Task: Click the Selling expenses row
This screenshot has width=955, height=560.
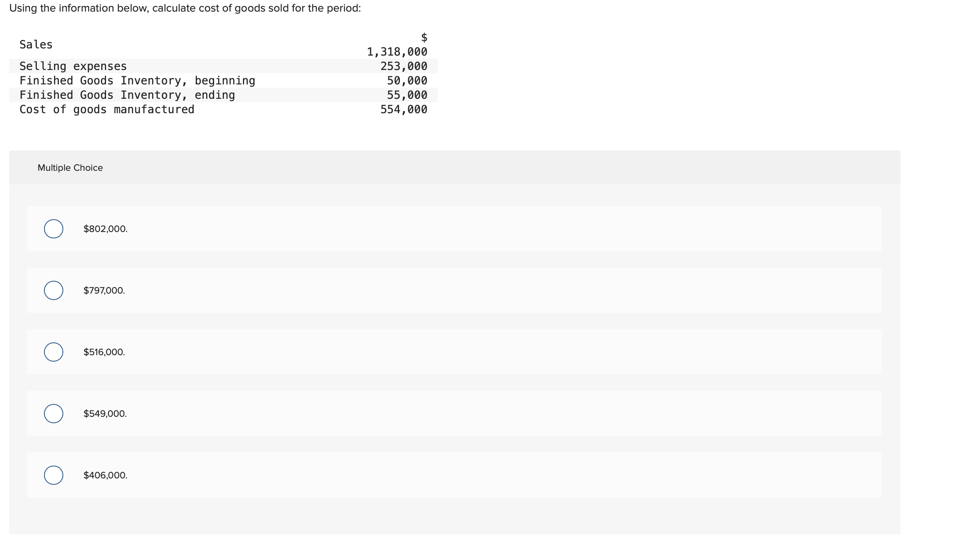Action: [72, 66]
